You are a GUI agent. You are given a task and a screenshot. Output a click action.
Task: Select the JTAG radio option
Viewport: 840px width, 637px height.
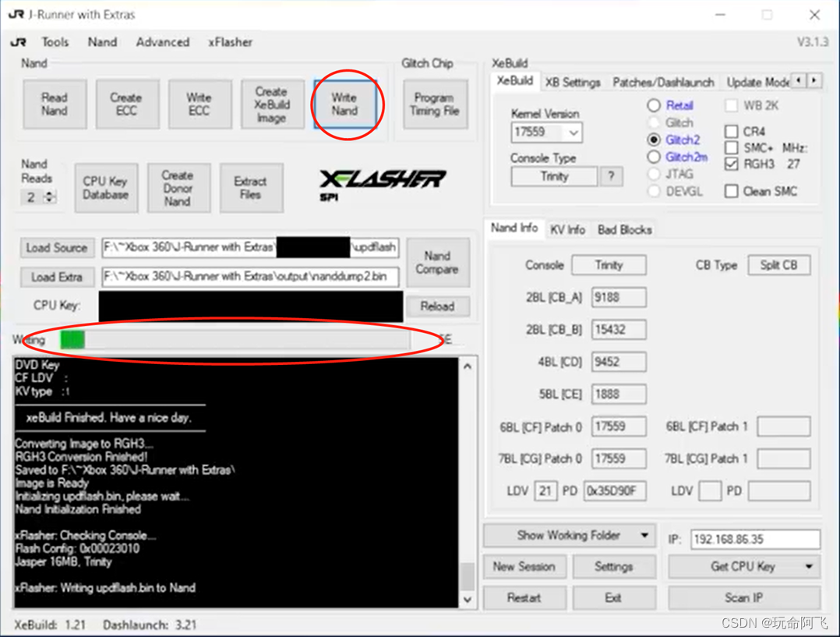click(654, 174)
